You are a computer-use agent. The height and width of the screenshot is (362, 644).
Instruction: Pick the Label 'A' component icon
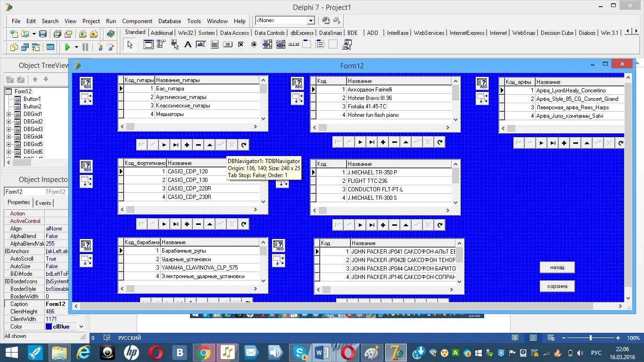(x=188, y=45)
